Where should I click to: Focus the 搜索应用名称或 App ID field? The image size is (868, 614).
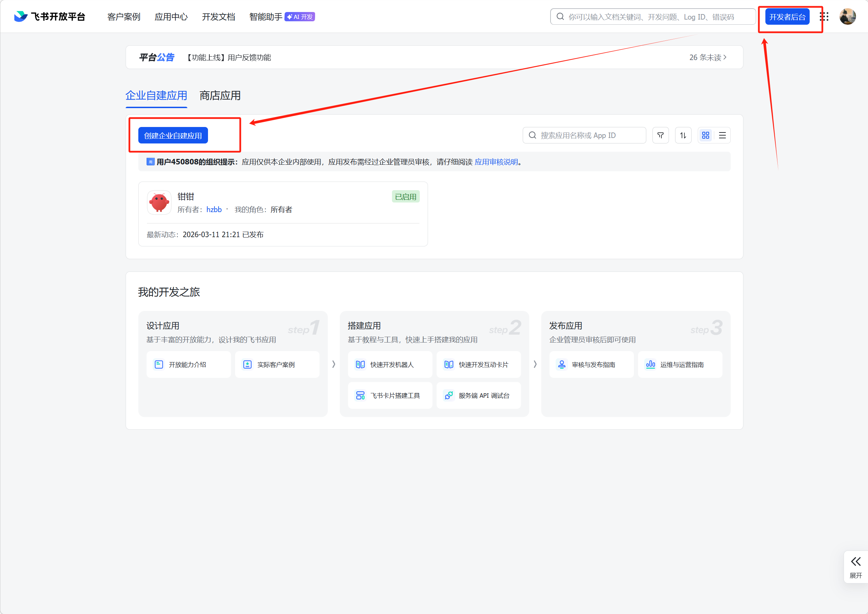pyautogui.click(x=590, y=135)
